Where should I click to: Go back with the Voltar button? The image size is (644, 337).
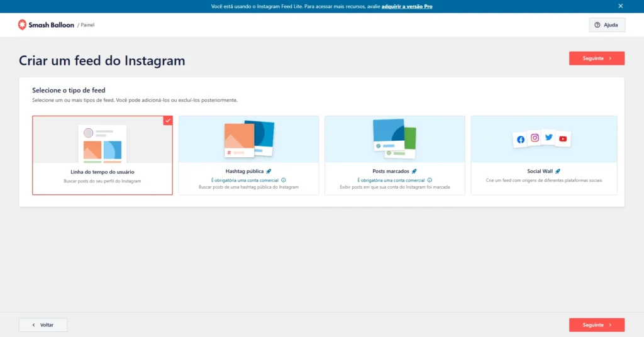[43, 325]
